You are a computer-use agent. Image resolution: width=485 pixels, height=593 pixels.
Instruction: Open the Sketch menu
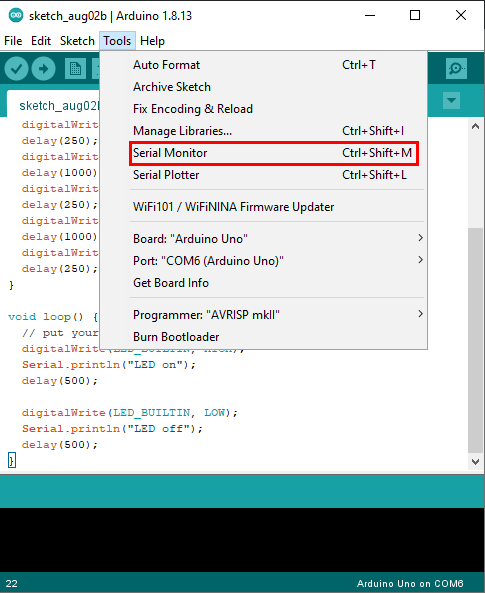click(x=77, y=41)
